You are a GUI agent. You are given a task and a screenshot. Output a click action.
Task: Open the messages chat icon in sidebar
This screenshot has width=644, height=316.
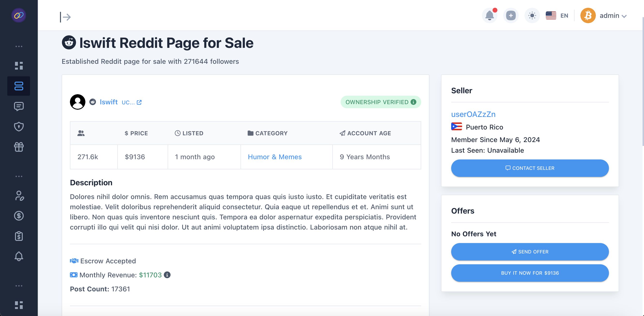(x=19, y=106)
